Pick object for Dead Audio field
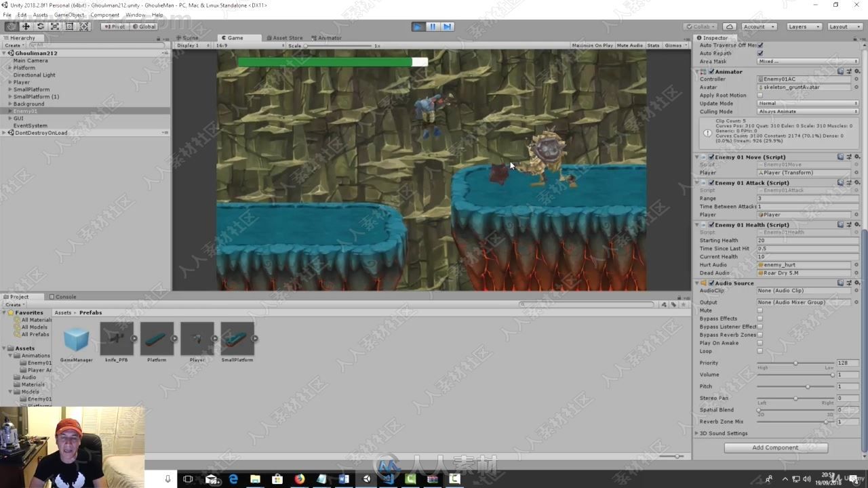 [856, 273]
